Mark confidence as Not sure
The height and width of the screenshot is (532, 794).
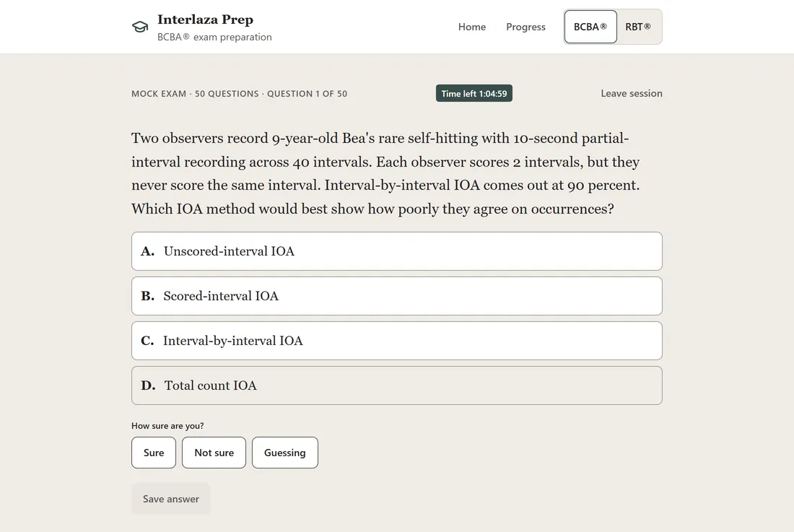214,453
